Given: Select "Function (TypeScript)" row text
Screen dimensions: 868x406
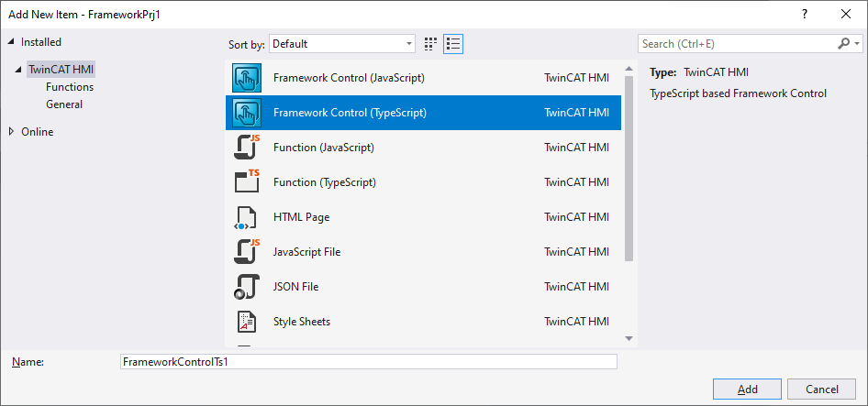Looking at the screenshot, I should coord(325,182).
